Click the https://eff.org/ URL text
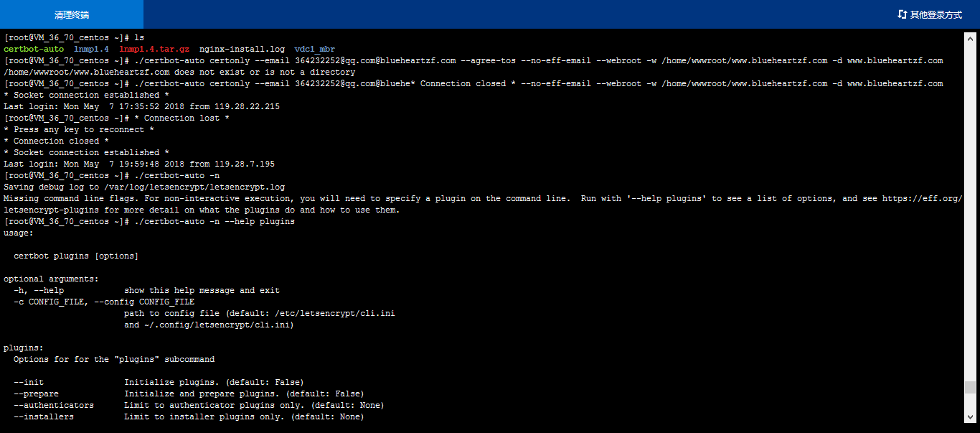Image resolution: width=980 pixels, height=433 pixels. (x=922, y=198)
